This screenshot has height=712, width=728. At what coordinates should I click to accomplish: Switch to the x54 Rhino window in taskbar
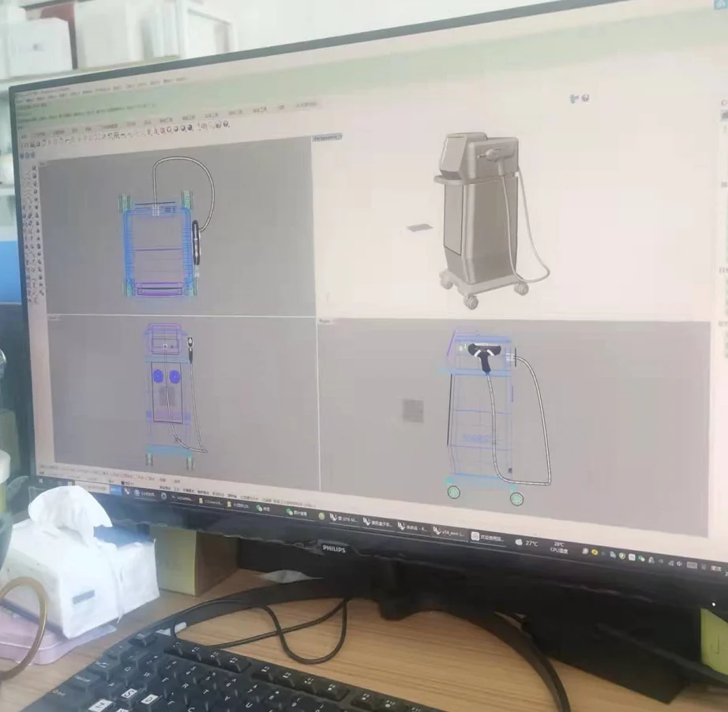click(x=449, y=532)
